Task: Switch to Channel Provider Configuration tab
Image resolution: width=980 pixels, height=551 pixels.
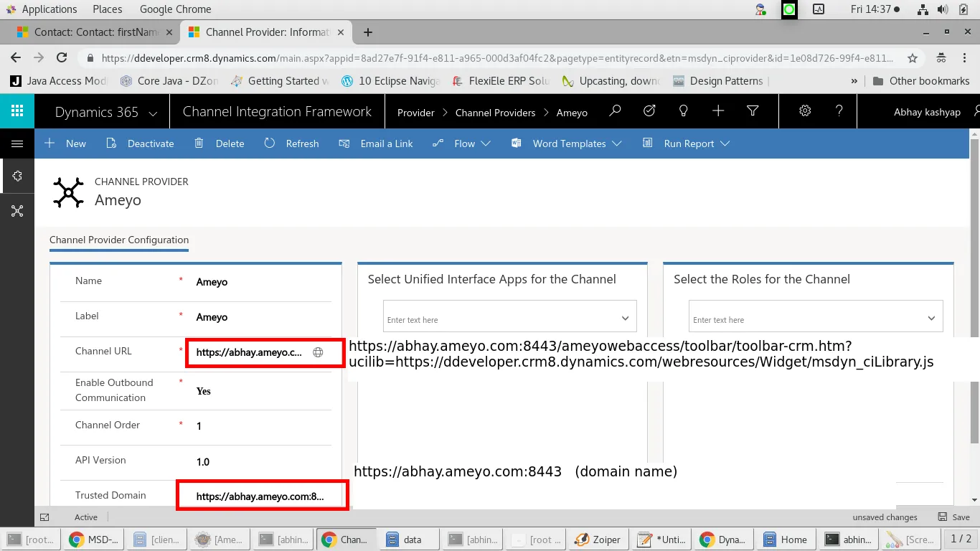Action: click(119, 240)
